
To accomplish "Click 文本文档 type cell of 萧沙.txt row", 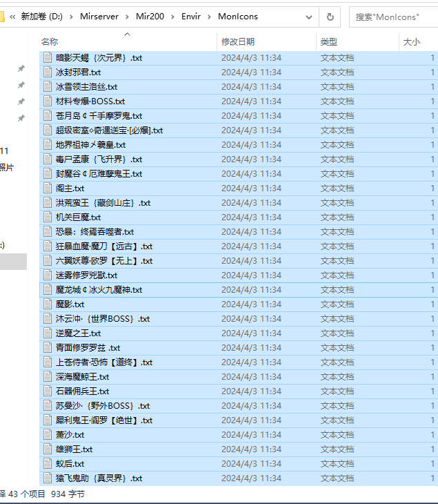I will (x=337, y=435).
